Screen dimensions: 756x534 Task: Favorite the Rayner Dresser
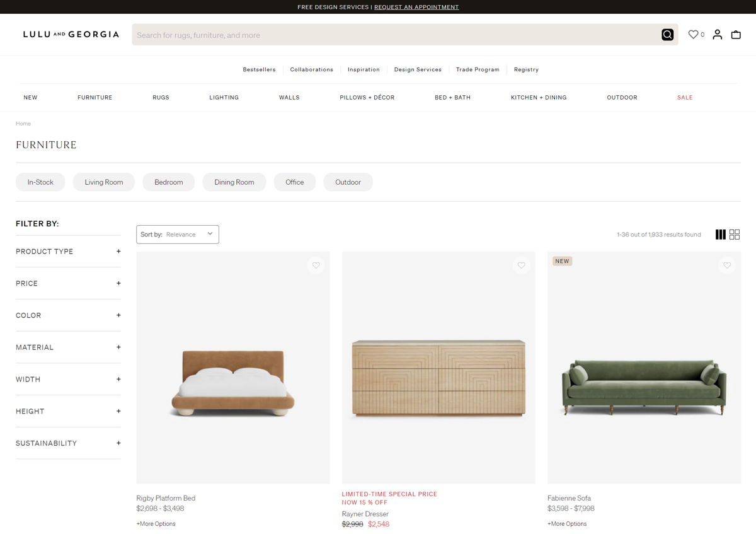(521, 265)
